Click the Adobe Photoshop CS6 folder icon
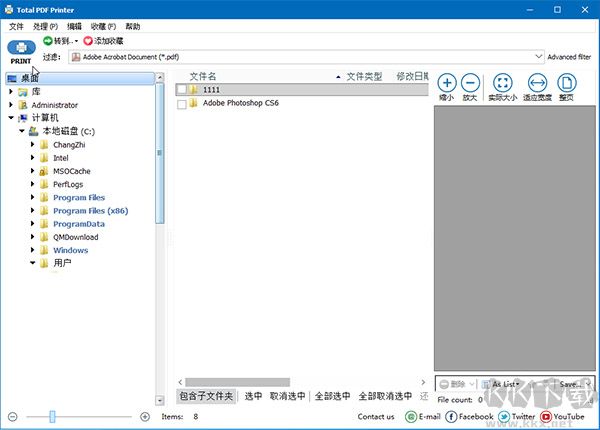The image size is (600, 430). coord(194,103)
